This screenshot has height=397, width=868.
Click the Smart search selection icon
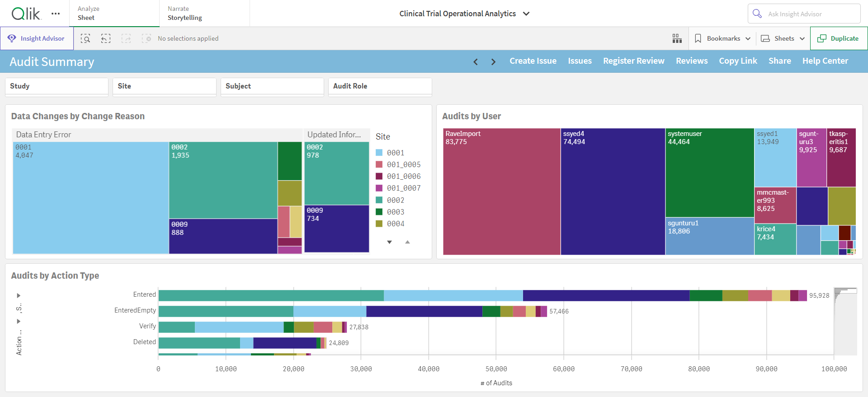pos(85,38)
